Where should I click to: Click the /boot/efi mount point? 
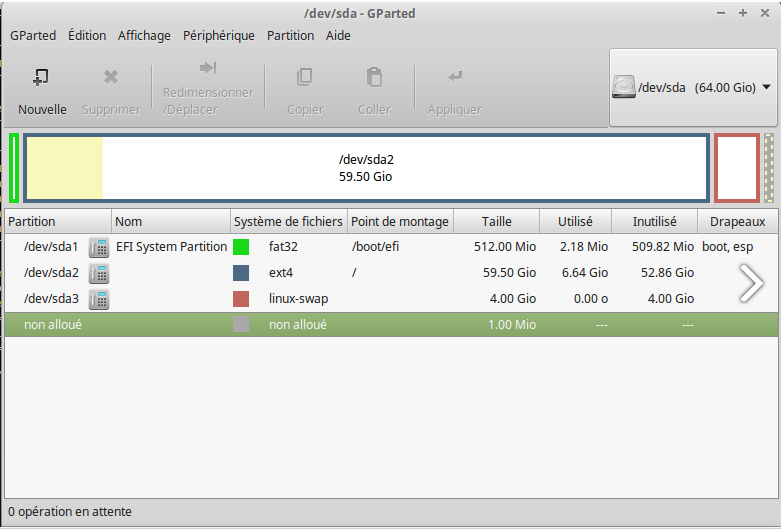click(x=376, y=247)
